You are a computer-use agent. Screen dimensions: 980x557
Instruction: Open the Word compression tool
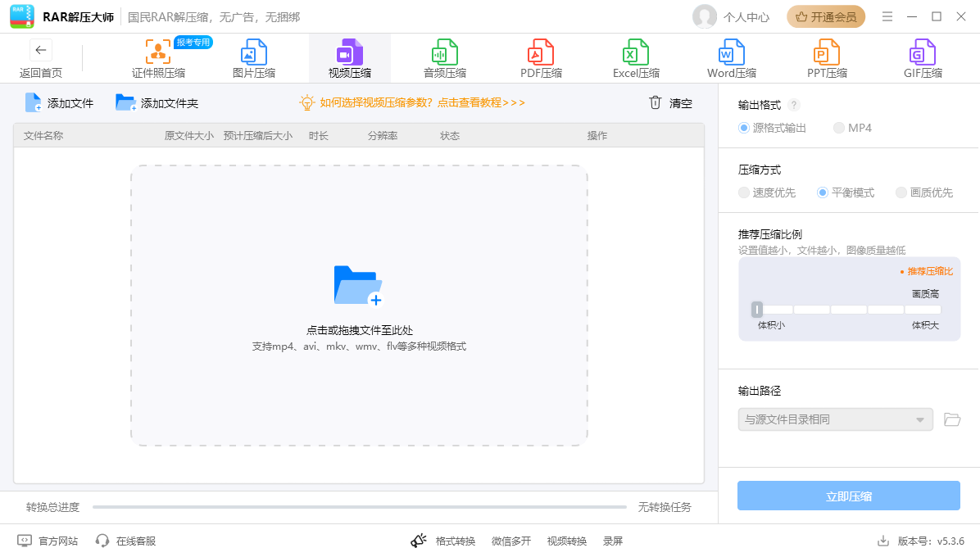coord(731,53)
